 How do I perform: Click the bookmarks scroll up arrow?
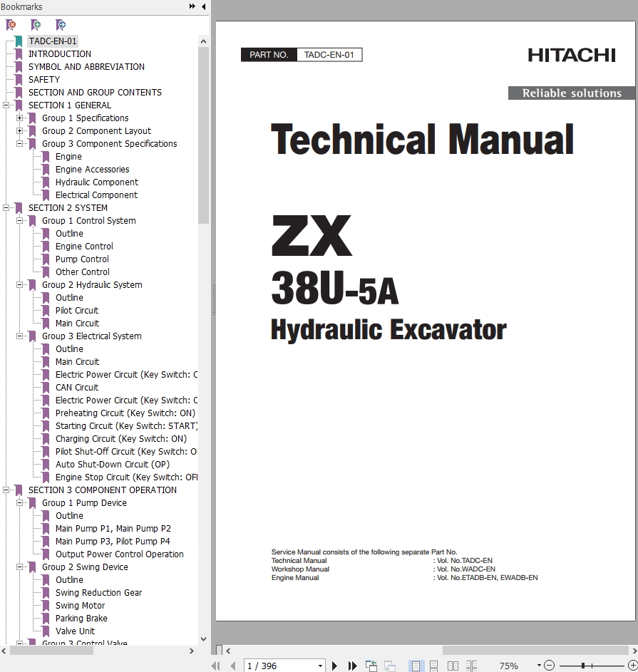(x=203, y=41)
